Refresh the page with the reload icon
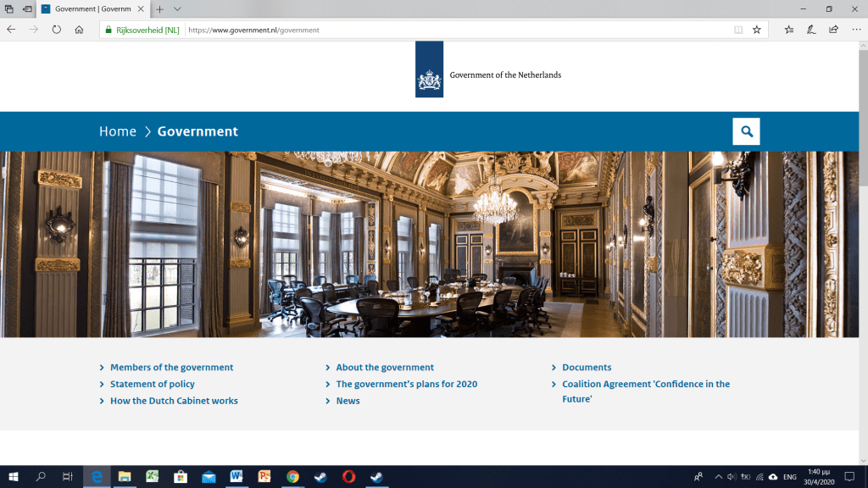This screenshot has width=868, height=488. tap(57, 29)
